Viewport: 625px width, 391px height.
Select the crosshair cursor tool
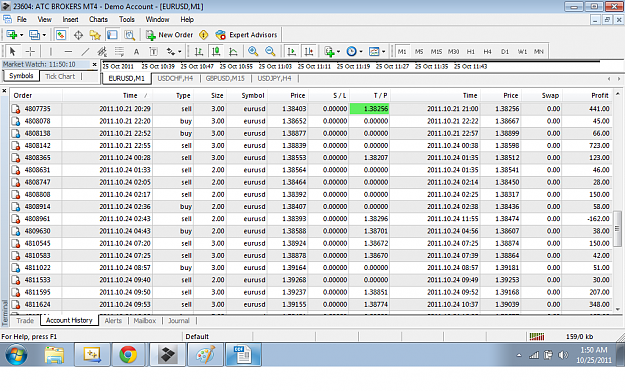coord(30,51)
